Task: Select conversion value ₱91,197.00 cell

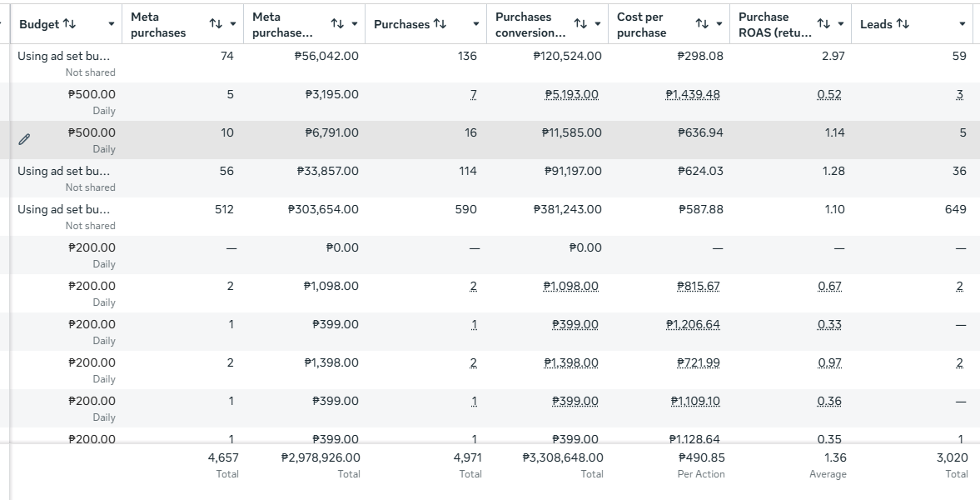Action: click(573, 171)
